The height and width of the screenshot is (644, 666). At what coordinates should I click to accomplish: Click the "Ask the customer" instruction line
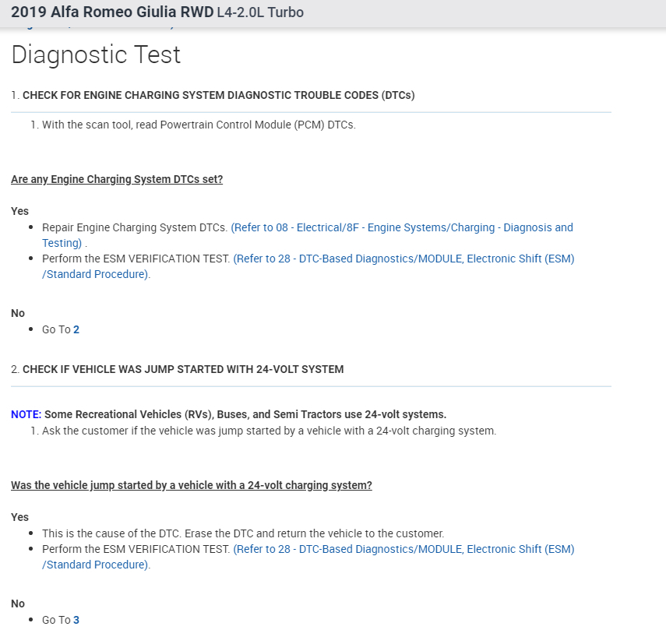tap(269, 431)
